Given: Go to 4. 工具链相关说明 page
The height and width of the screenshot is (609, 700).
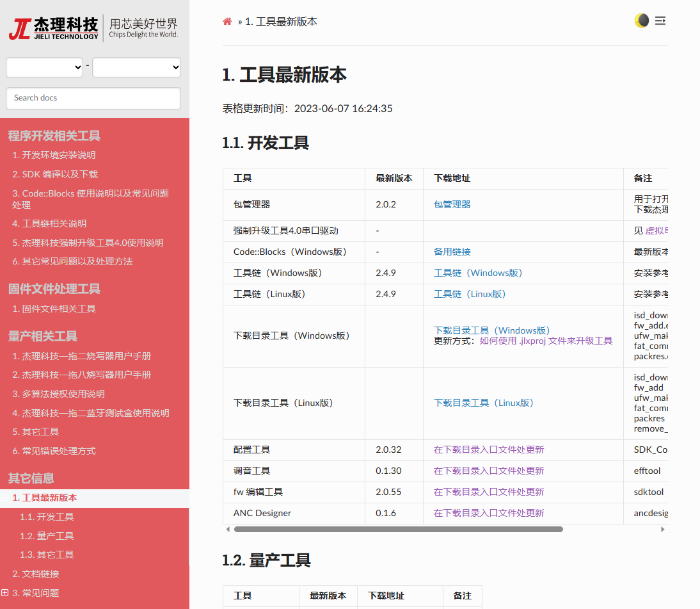Looking at the screenshot, I should click(x=49, y=223).
